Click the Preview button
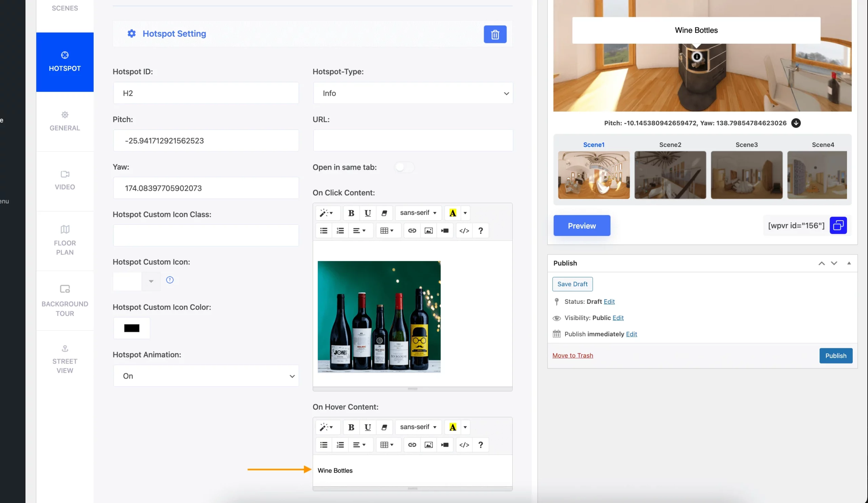 click(581, 225)
